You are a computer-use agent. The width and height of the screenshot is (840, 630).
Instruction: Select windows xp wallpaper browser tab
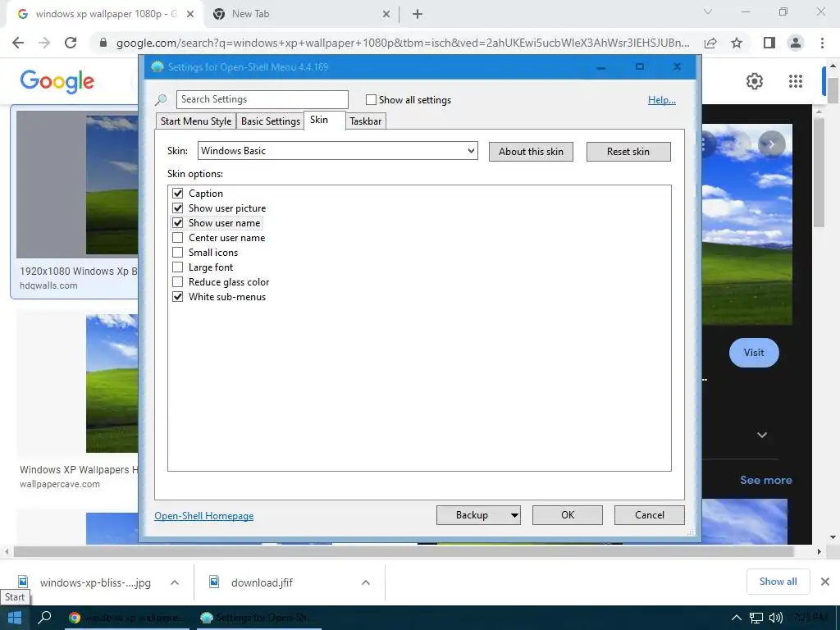click(106, 14)
